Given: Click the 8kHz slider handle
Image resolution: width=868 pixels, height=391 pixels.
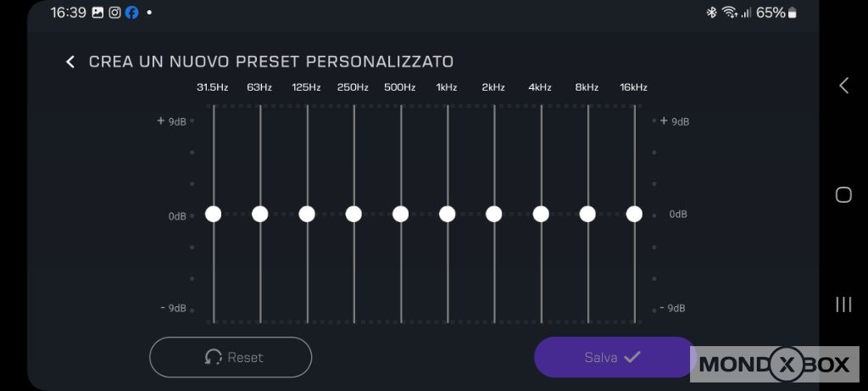Looking at the screenshot, I should tap(587, 214).
